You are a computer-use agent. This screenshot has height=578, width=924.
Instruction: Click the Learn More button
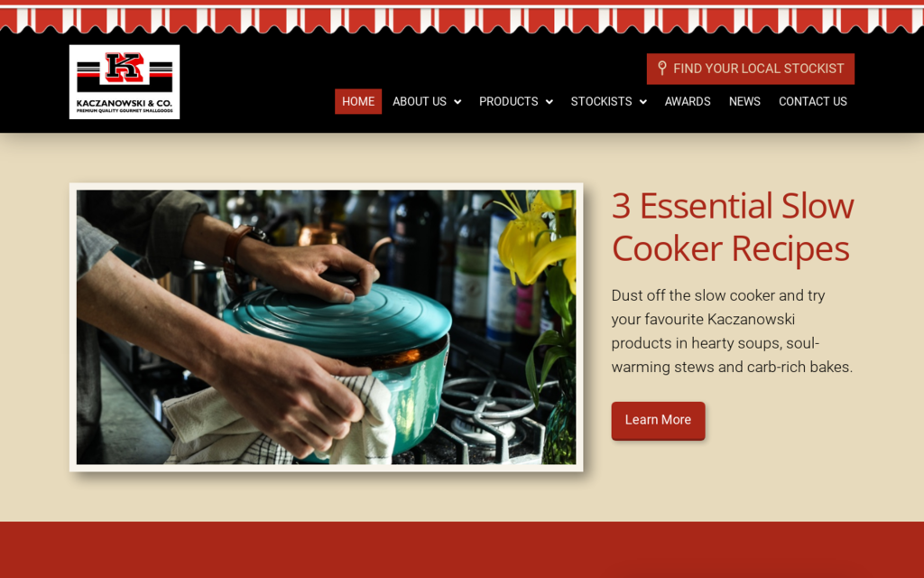pos(658,421)
